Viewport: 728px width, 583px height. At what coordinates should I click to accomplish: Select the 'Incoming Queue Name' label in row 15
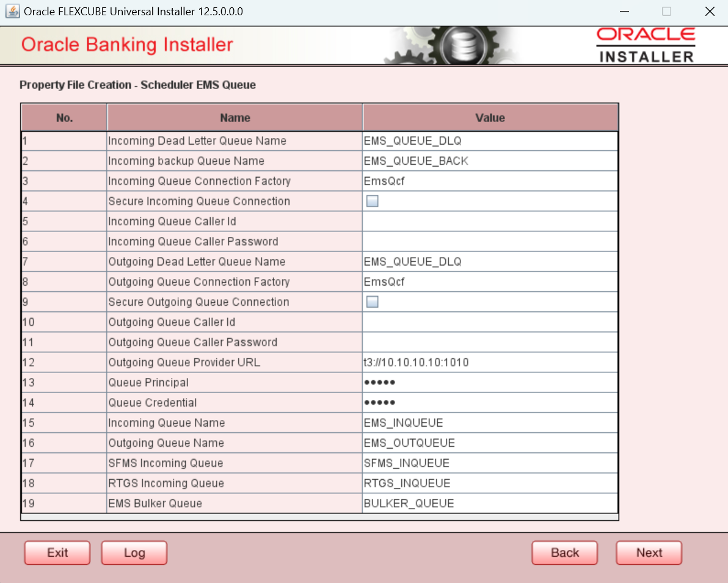point(166,423)
